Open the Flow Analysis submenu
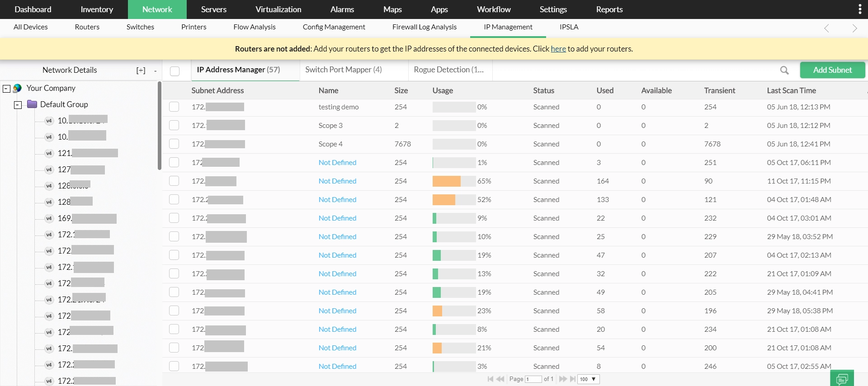The image size is (868, 386). [x=255, y=27]
